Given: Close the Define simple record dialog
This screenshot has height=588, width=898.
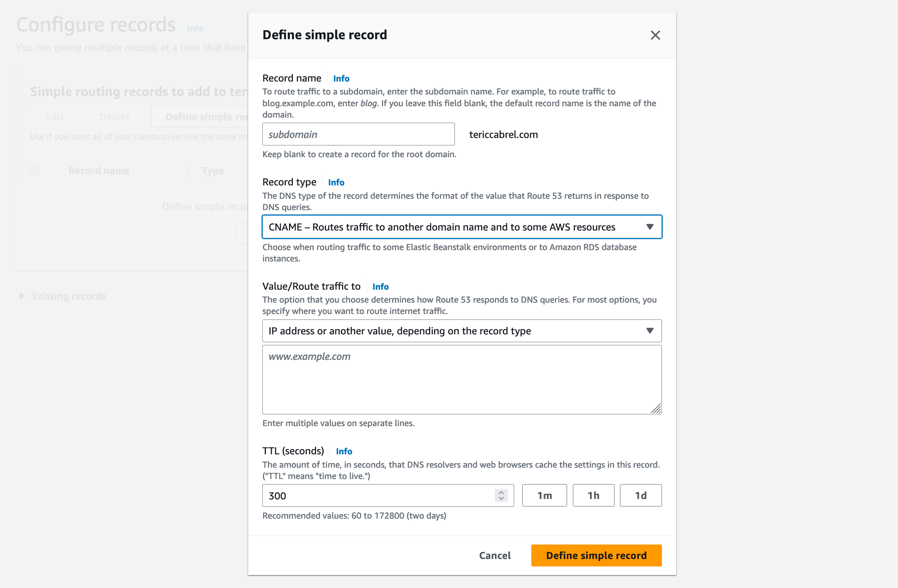Looking at the screenshot, I should click(655, 35).
